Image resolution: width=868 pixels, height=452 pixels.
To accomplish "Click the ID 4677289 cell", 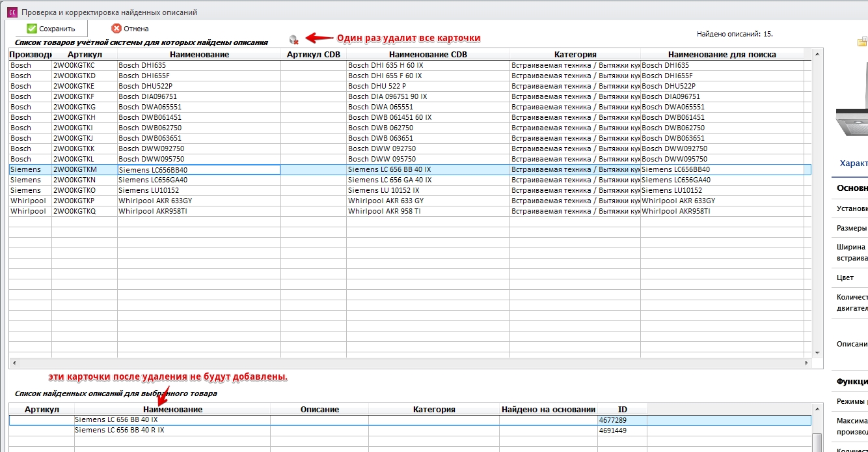I will tap(622, 420).
